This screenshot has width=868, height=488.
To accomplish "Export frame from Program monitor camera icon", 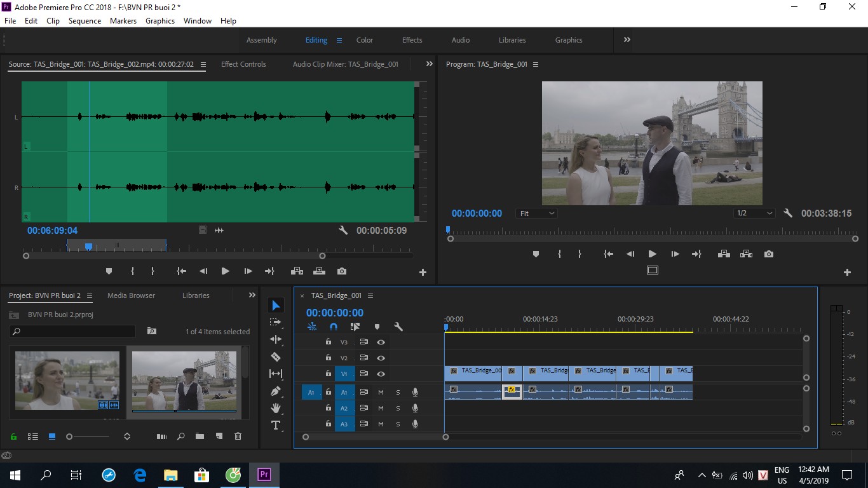I will pyautogui.click(x=769, y=254).
